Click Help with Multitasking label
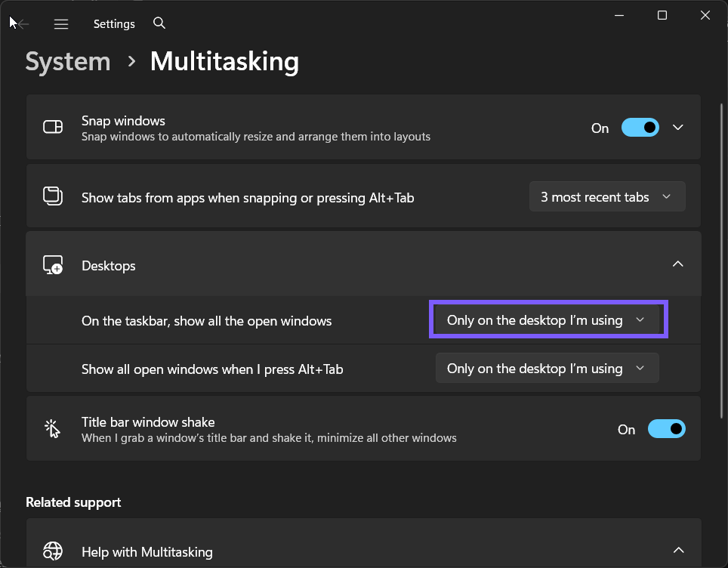Screen dimensions: 728x568 click(147, 551)
